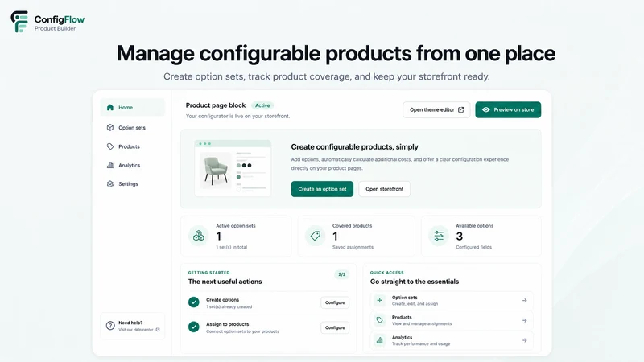Open the Option sets sidebar item

click(x=132, y=128)
